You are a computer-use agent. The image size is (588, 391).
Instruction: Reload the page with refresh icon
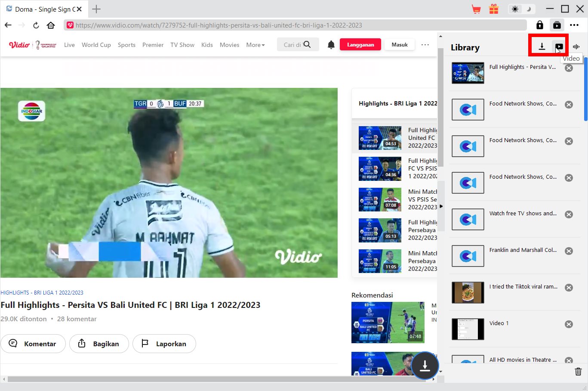(36, 25)
